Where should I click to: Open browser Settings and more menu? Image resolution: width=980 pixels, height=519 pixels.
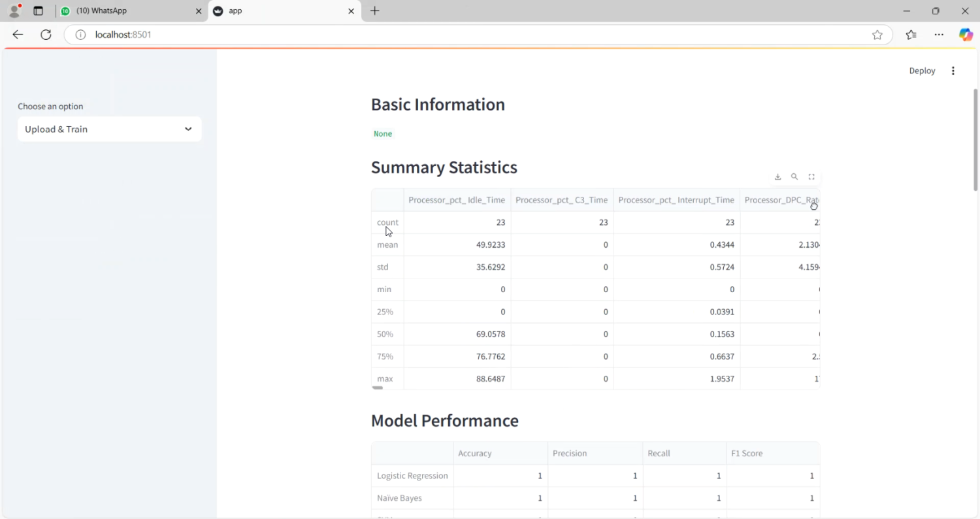pyautogui.click(x=939, y=35)
